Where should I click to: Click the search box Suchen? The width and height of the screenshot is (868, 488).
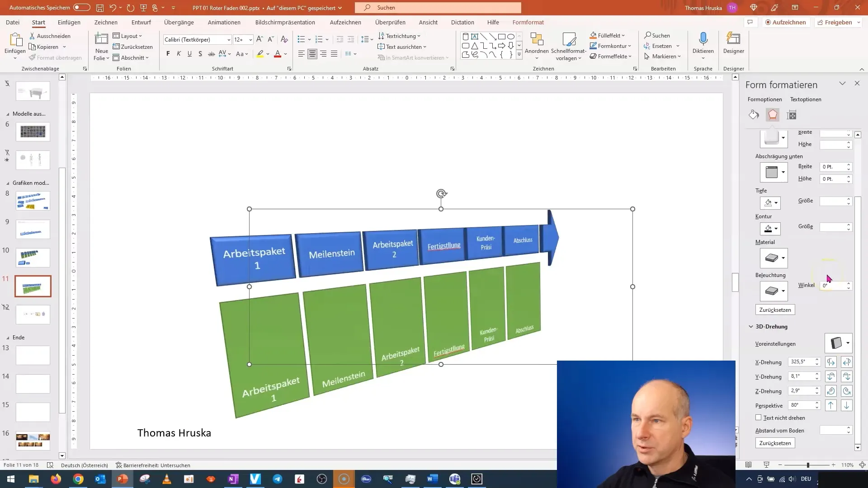click(438, 8)
